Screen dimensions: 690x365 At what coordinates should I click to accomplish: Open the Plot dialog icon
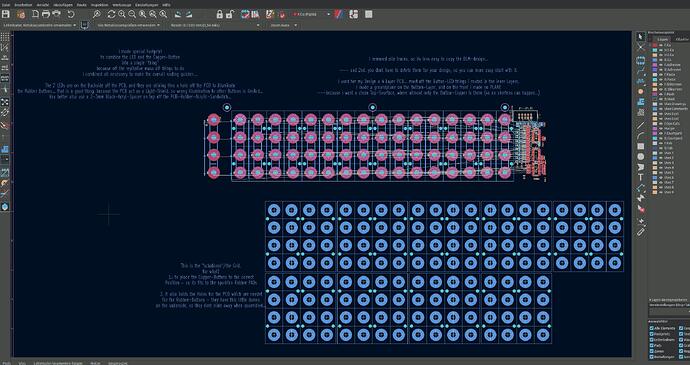(x=56, y=15)
